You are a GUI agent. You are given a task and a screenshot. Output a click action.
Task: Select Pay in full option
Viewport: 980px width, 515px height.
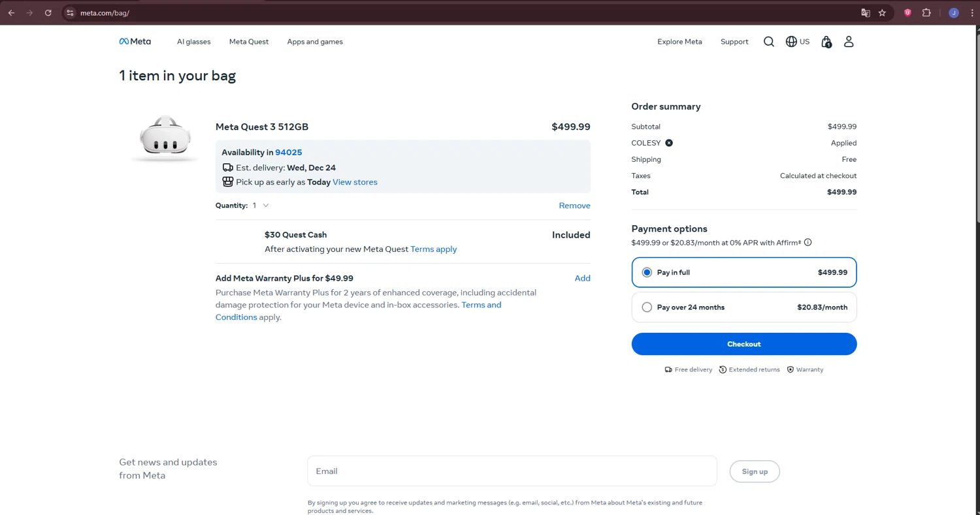[x=744, y=272]
